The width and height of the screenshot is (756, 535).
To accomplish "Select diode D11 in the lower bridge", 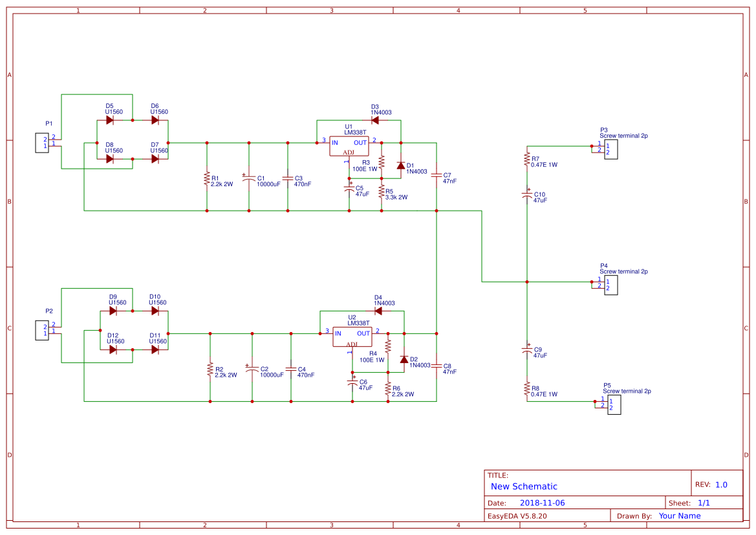I will [155, 350].
